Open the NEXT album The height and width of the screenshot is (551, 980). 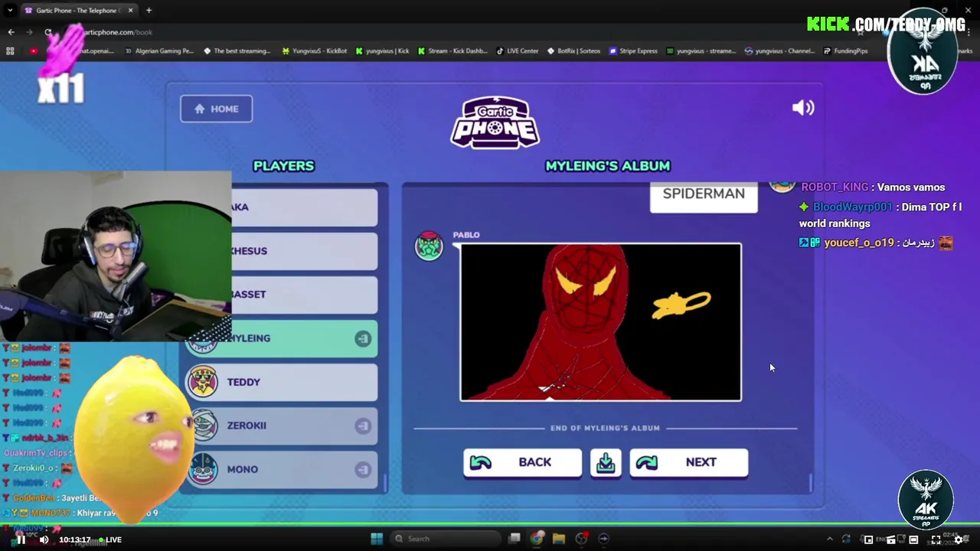point(688,462)
